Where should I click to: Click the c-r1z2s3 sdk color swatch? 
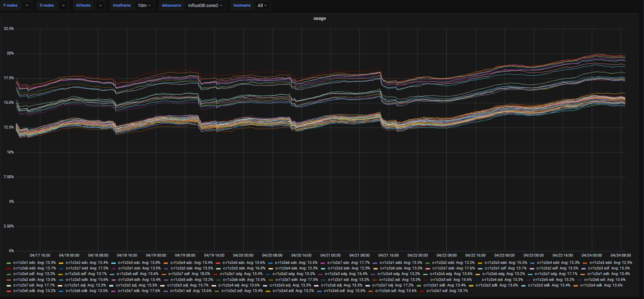(x=524, y=286)
